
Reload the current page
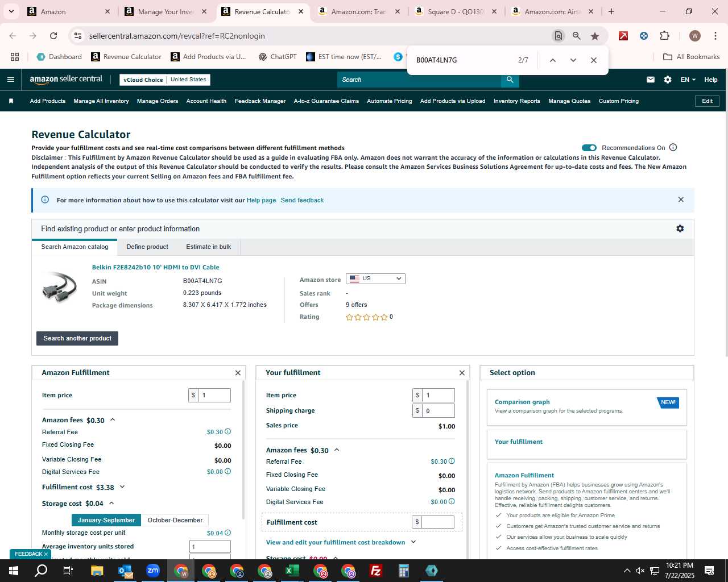pos(53,36)
